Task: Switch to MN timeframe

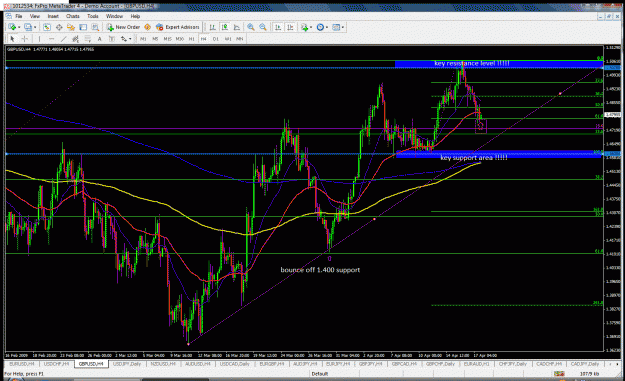Action: [240, 39]
